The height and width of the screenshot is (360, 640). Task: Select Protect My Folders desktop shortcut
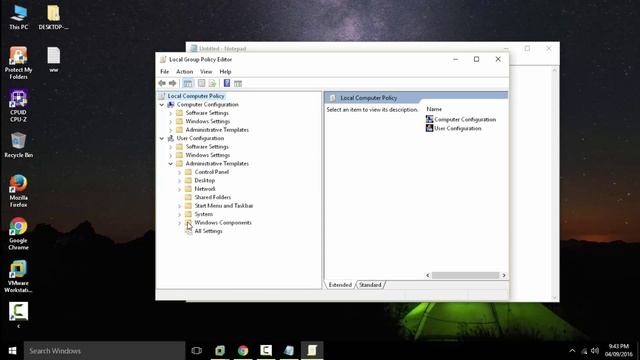click(x=18, y=63)
